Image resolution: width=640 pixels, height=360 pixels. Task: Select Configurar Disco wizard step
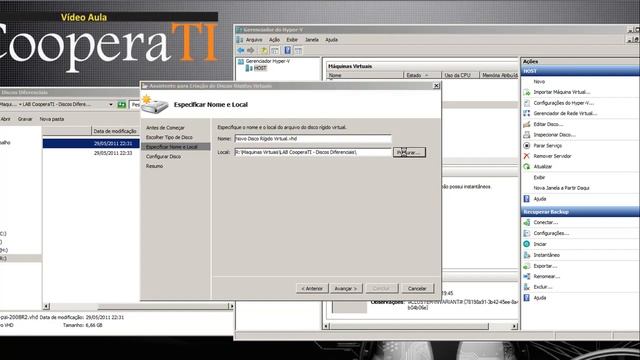tap(163, 156)
